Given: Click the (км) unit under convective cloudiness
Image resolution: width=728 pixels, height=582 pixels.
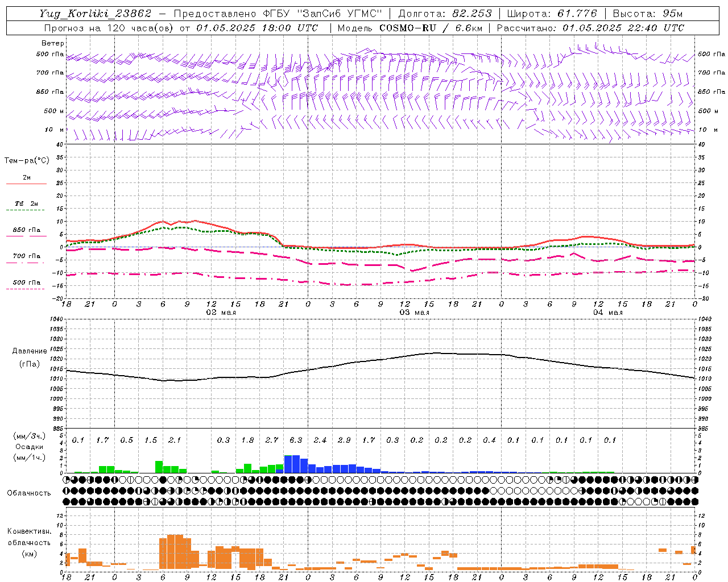Looking at the screenshot, I should click(x=29, y=553).
